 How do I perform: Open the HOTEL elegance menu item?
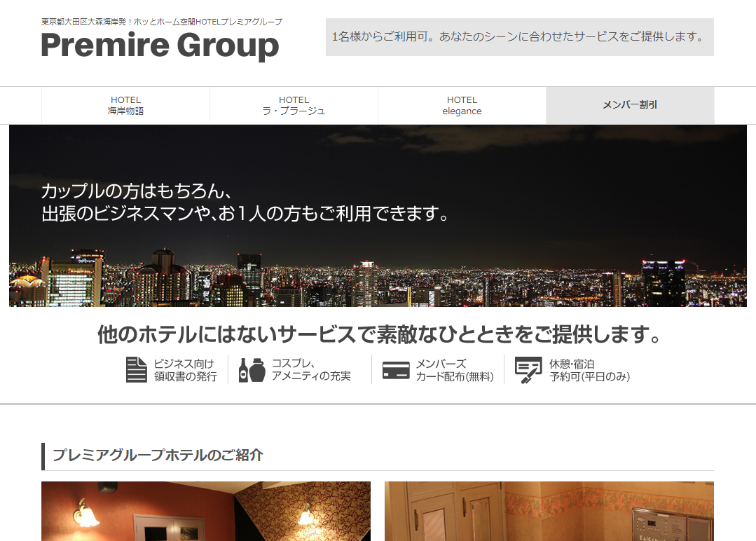[x=462, y=106]
